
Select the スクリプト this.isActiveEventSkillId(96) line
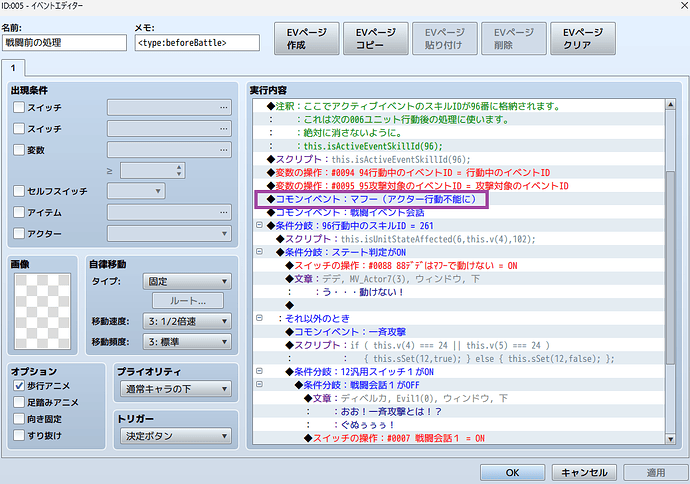459,159
